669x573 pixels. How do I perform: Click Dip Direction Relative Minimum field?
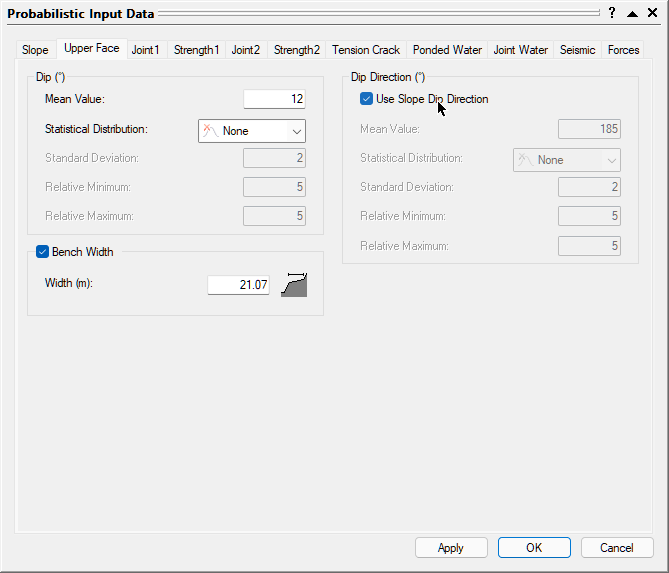(x=589, y=216)
